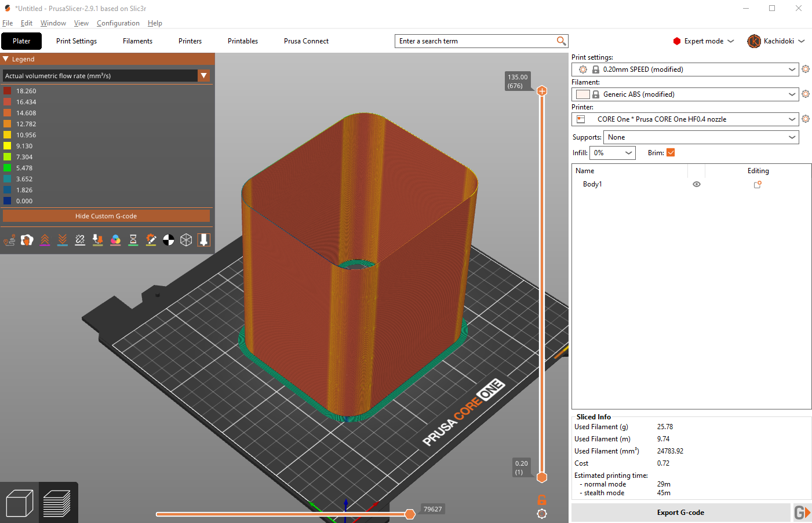
Task: Click layer slider lock icon
Action: point(542,500)
